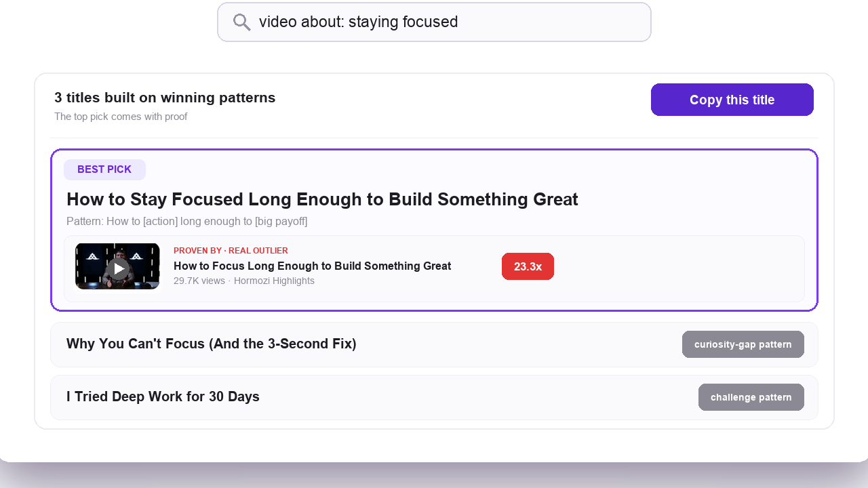Click the curiosity-gap pattern tag

click(743, 344)
